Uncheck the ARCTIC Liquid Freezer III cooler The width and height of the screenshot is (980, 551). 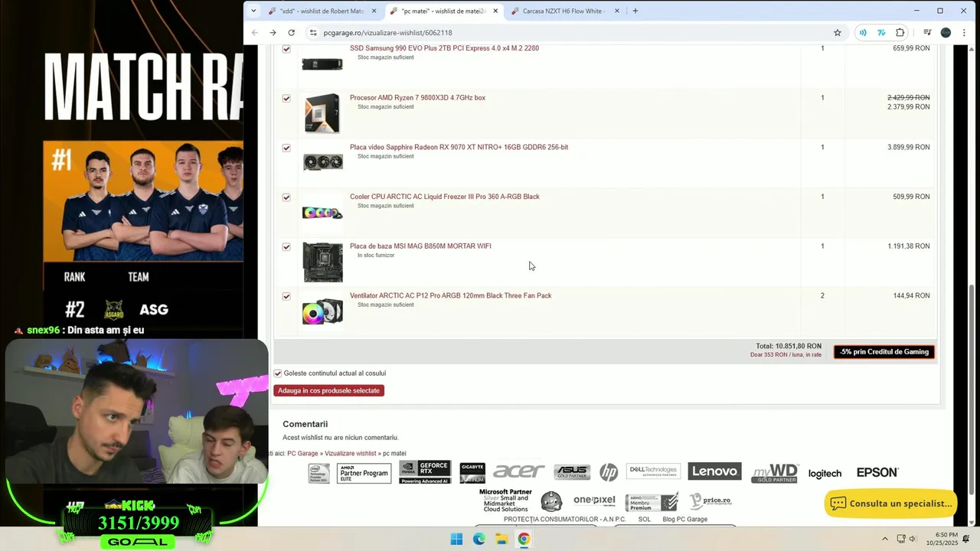pos(286,197)
